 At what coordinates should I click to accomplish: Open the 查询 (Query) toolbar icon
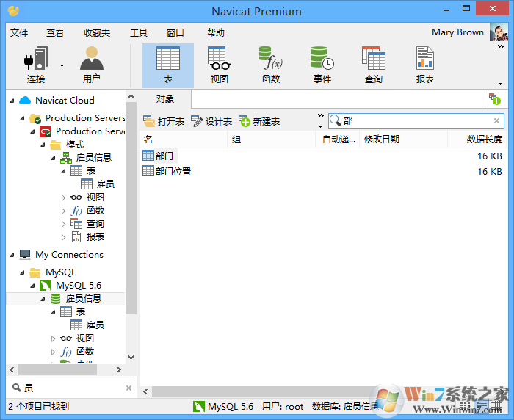tap(373, 65)
